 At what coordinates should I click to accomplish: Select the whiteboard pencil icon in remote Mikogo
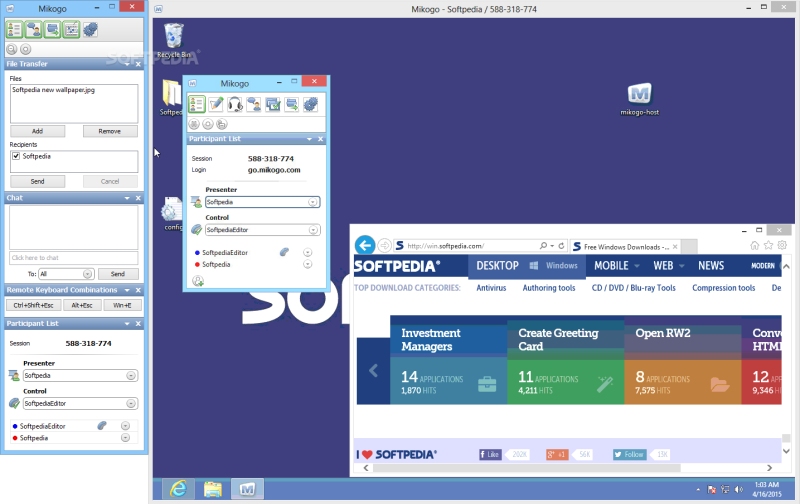pos(216,104)
